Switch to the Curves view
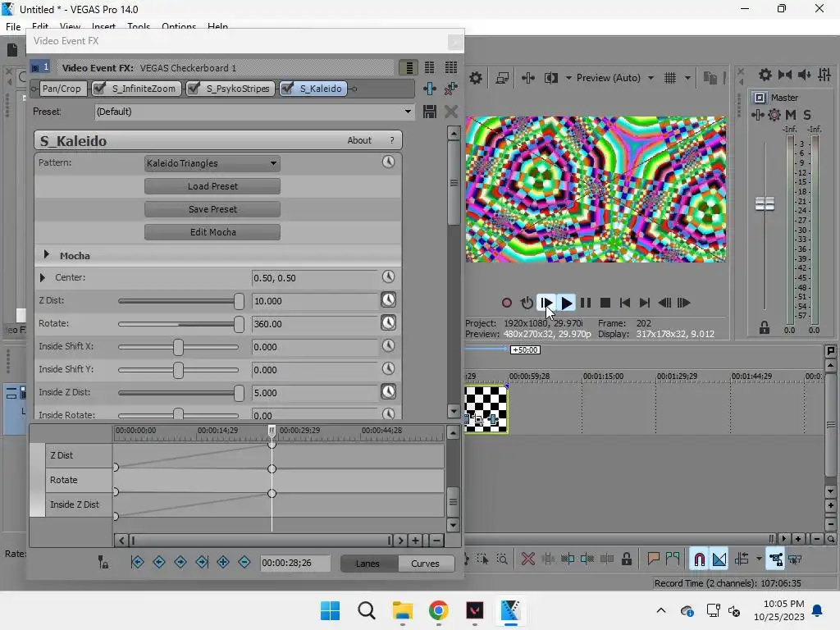The height and width of the screenshot is (630, 840). click(x=426, y=564)
